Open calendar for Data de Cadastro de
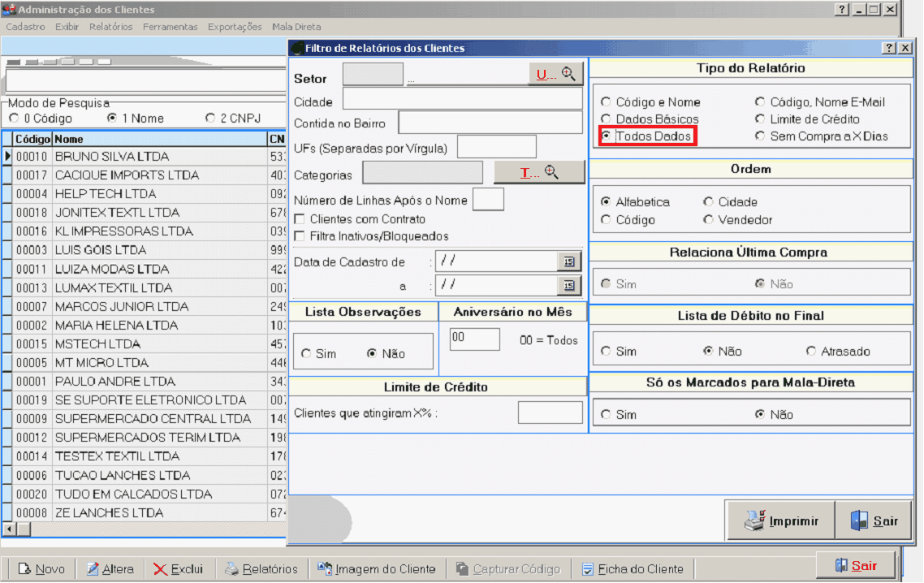The height and width of the screenshot is (583, 924). (568, 261)
